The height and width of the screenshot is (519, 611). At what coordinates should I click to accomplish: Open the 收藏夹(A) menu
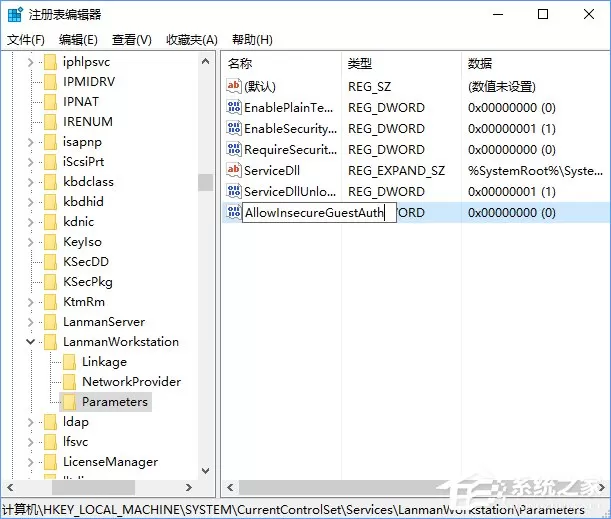pos(192,39)
